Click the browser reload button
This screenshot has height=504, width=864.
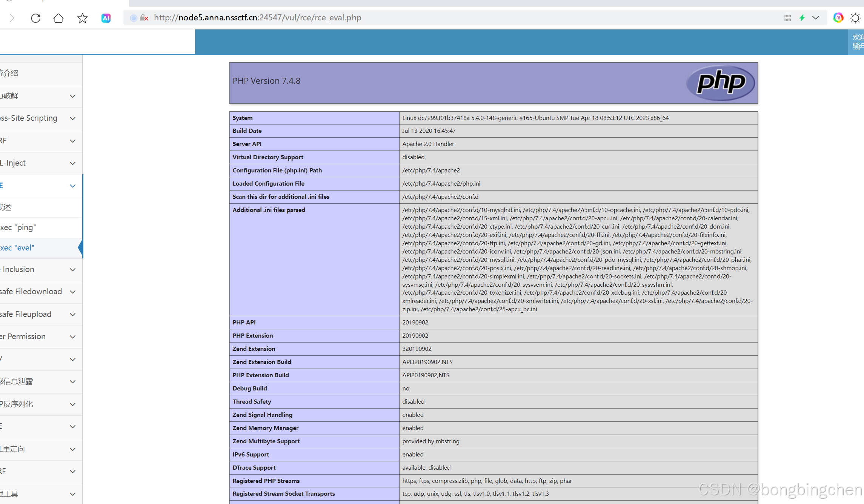(x=35, y=18)
